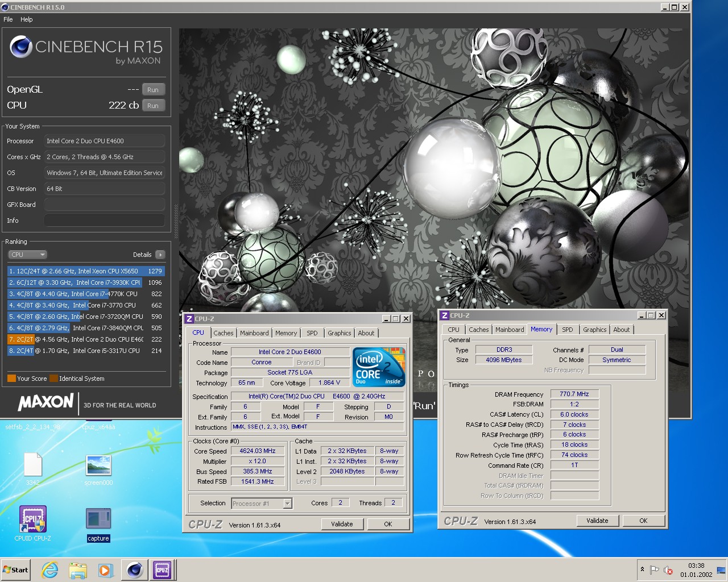Select ranking row Core i7-3770
728x582 pixels.
[86, 305]
